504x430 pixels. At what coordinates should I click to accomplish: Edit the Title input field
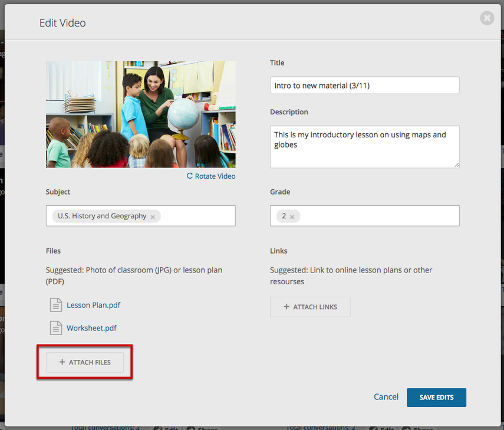(364, 85)
